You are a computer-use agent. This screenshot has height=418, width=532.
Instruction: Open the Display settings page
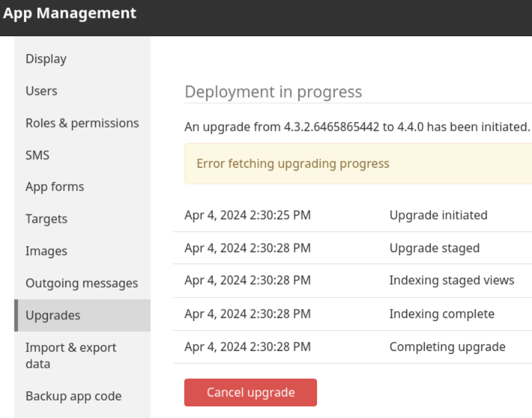coord(46,59)
